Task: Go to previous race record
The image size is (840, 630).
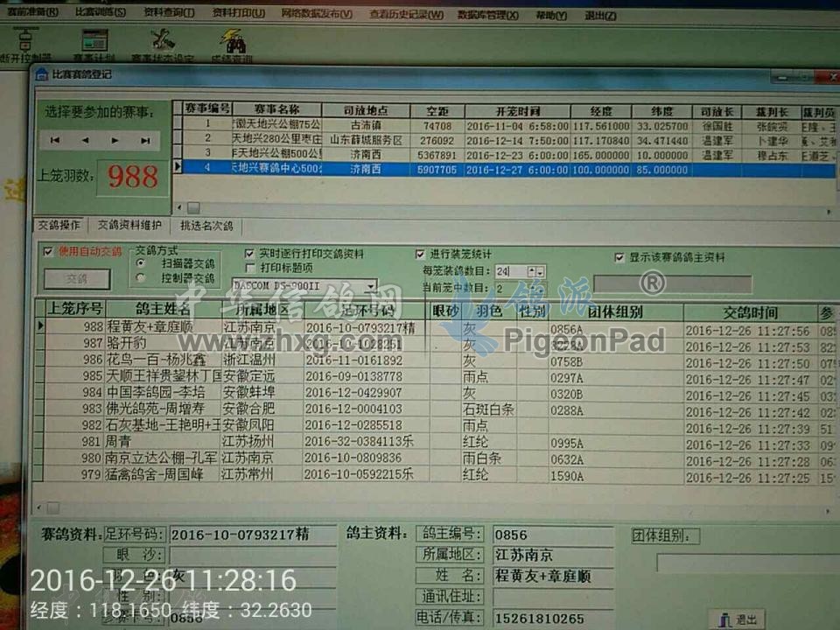Action: coord(85,140)
